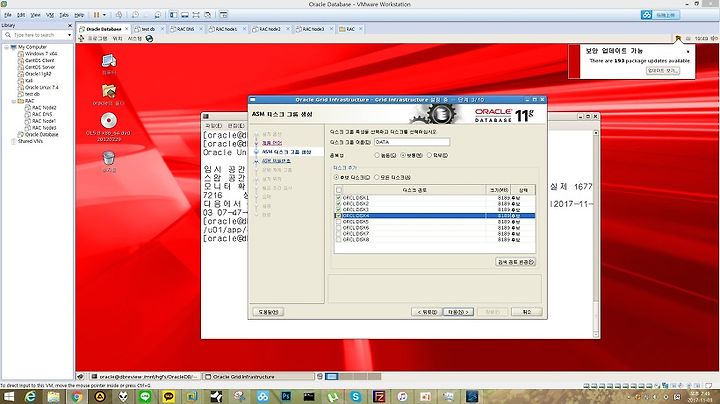Select the External redundancy radio button
The height and width of the screenshot is (404, 720).
tap(429, 155)
